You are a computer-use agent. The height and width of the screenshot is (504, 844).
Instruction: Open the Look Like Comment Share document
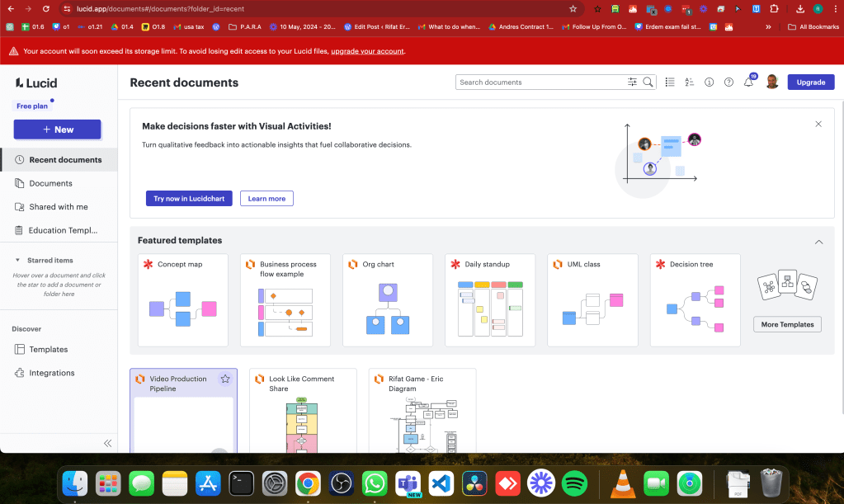point(303,411)
